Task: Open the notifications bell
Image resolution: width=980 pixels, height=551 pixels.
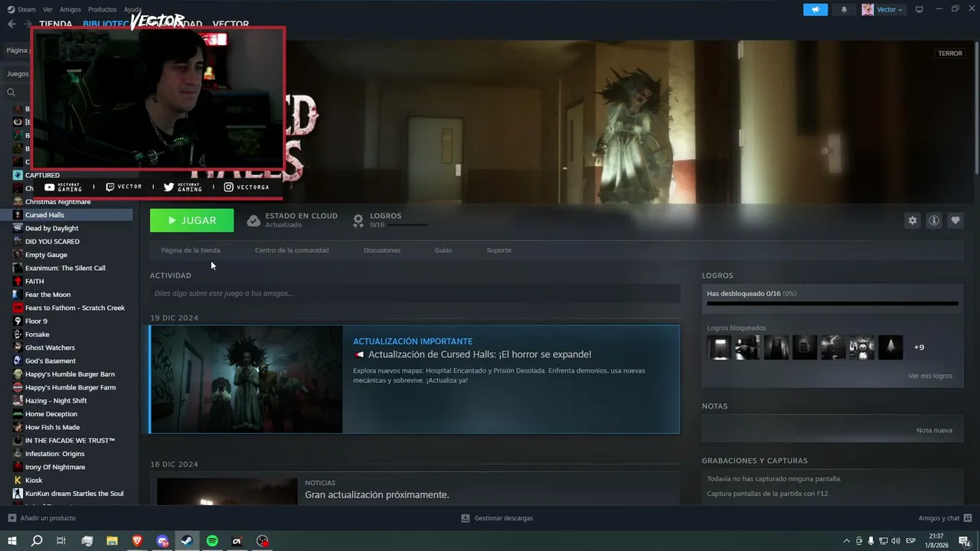Action: point(844,9)
